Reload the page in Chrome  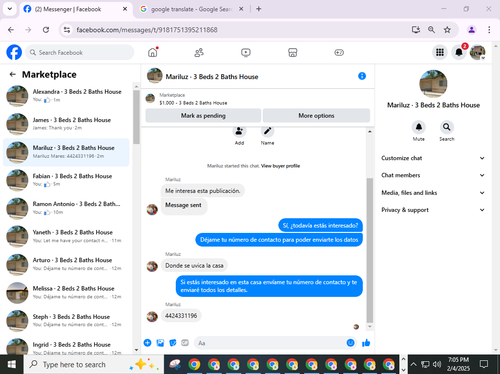46,30
